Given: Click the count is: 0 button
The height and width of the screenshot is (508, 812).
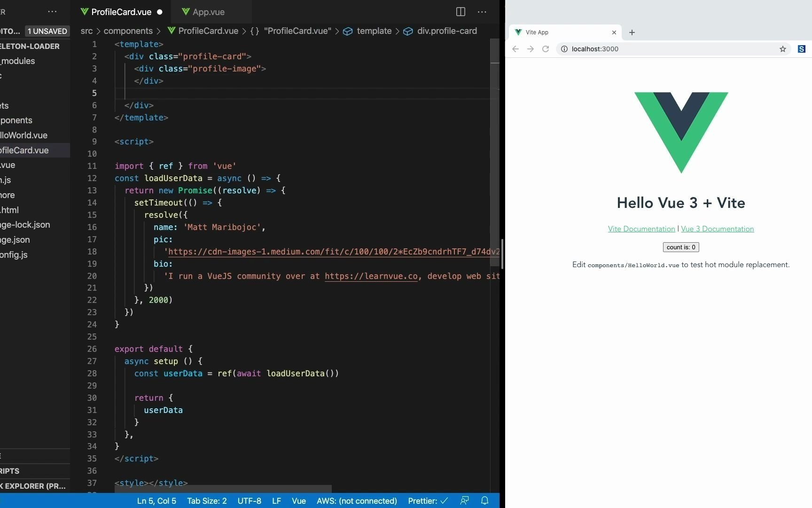Looking at the screenshot, I should pyautogui.click(x=681, y=247).
